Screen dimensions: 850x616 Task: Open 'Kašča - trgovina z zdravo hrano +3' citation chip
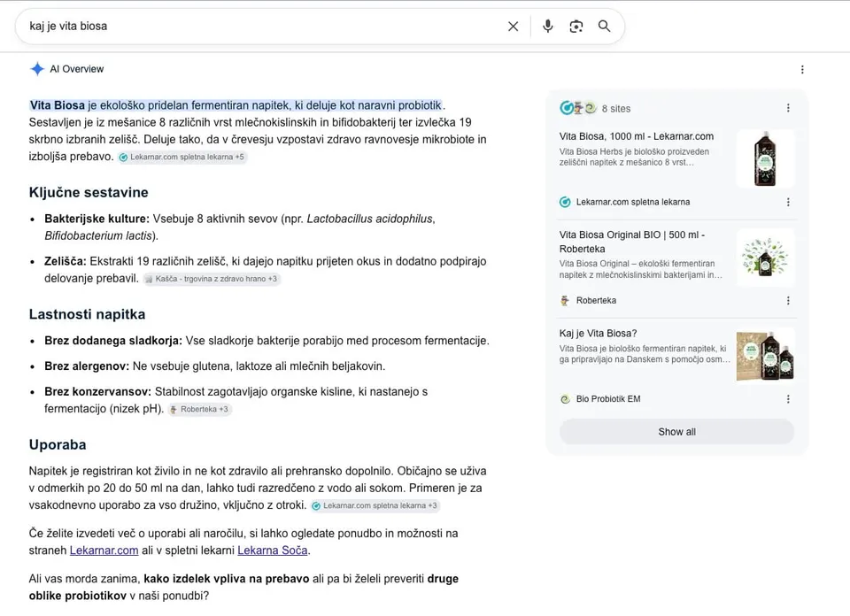pos(212,279)
